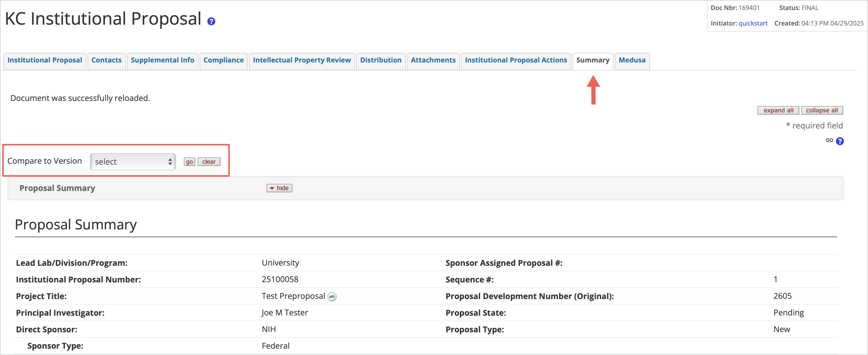Expand all sections on the page

pyautogui.click(x=778, y=110)
